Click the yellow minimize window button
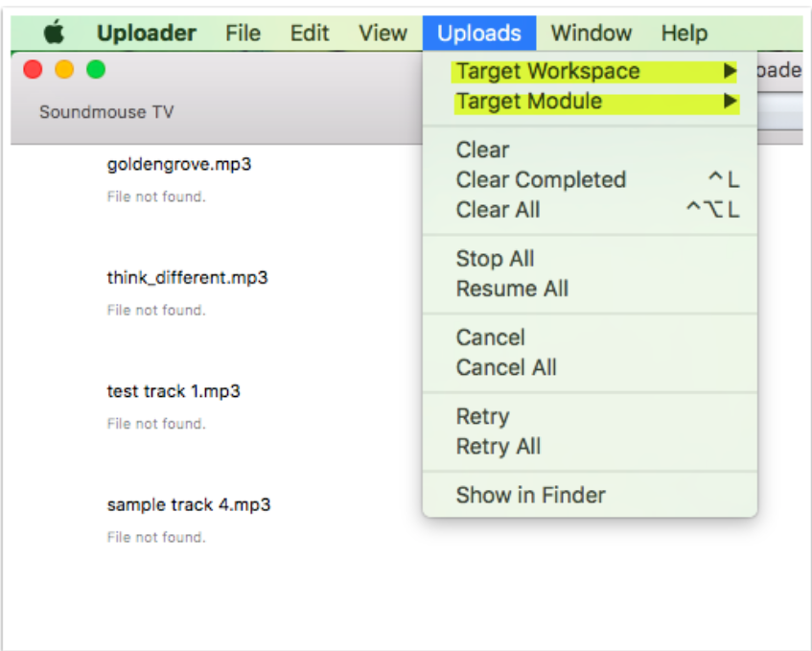 [x=65, y=69]
